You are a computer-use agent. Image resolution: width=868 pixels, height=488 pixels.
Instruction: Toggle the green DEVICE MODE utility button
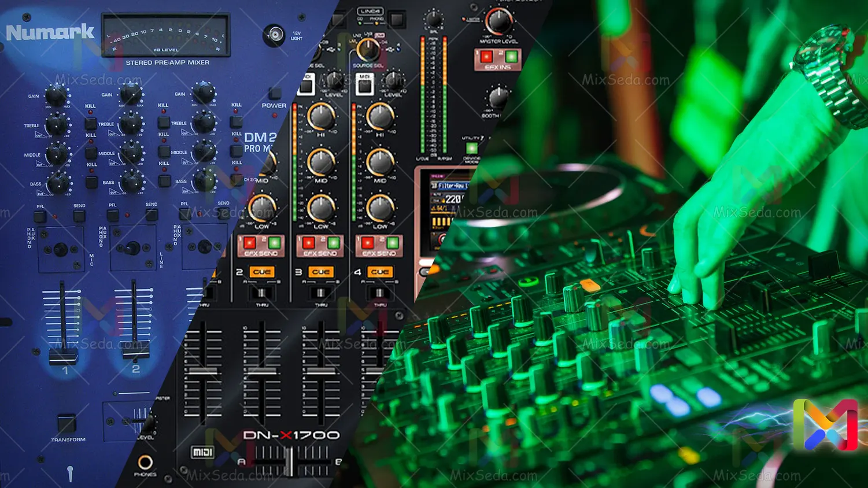[x=472, y=148]
